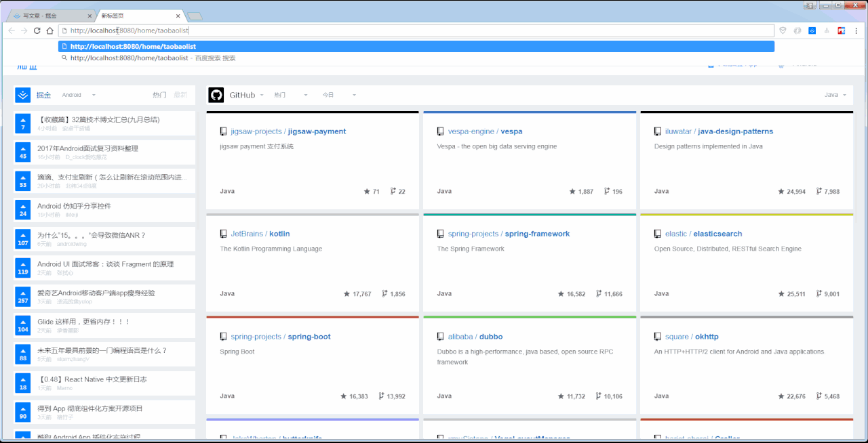The width and height of the screenshot is (868, 443).
Task: Upvote the article with 88 votes
Action: click(23, 354)
